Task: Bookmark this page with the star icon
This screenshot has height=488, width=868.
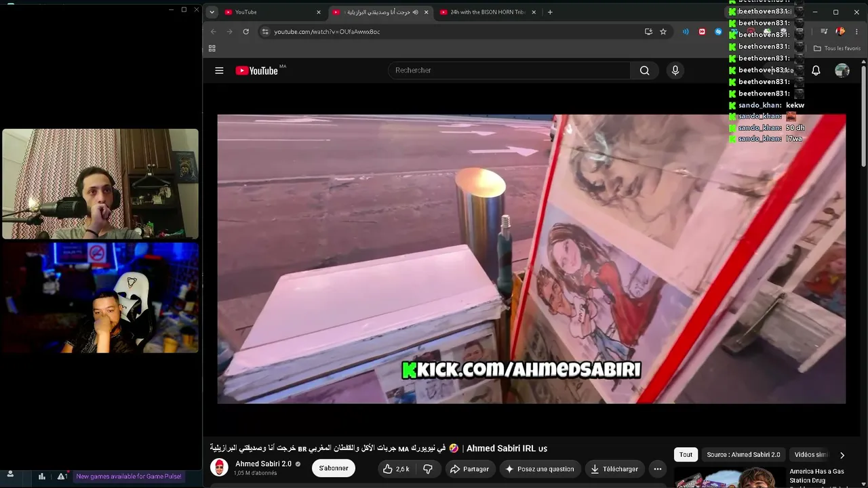Action: (663, 31)
